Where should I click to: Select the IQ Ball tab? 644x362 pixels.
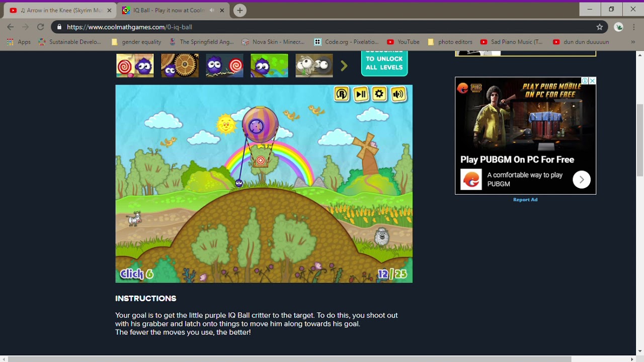(x=173, y=10)
